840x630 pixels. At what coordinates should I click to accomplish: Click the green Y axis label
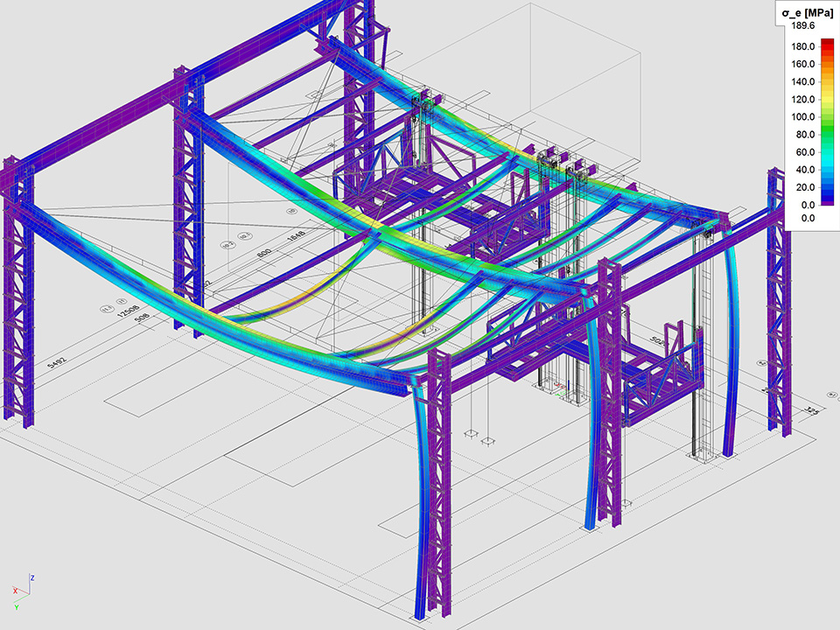coord(17,606)
